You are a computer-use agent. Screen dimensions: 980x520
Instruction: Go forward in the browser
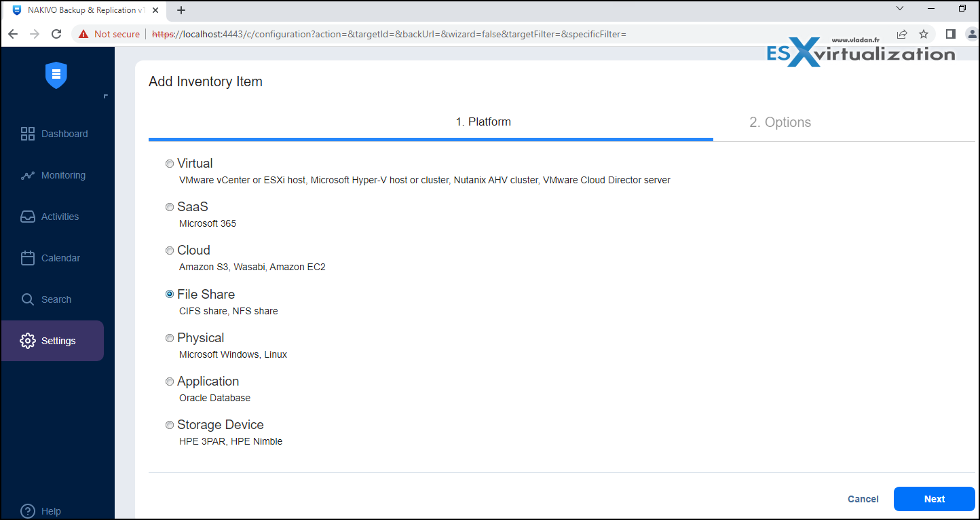point(35,34)
